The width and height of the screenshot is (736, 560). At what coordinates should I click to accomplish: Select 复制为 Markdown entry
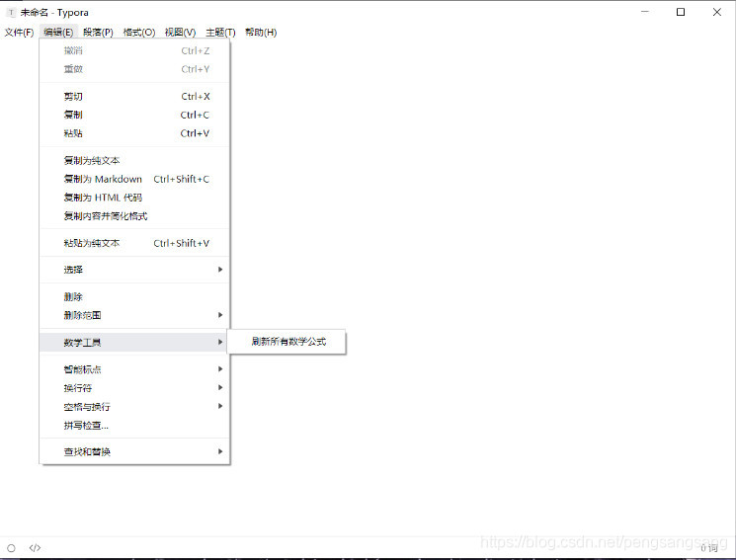[x=134, y=179]
